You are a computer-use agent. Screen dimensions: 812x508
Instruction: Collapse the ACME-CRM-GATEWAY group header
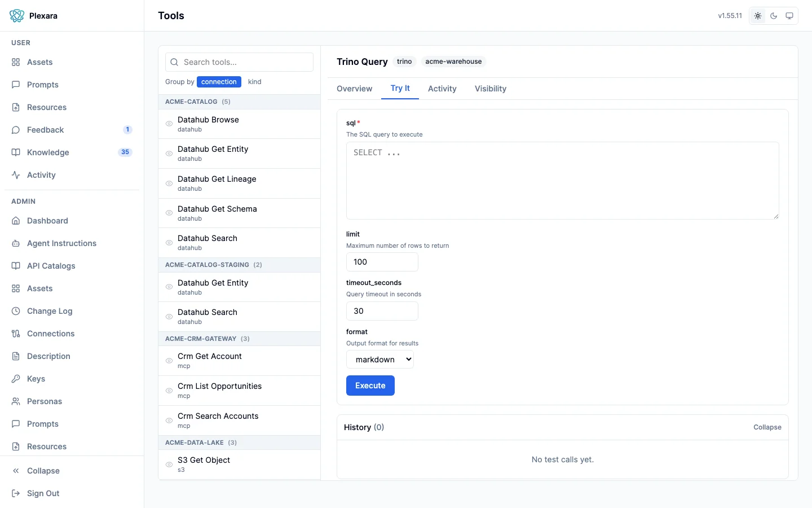239,339
